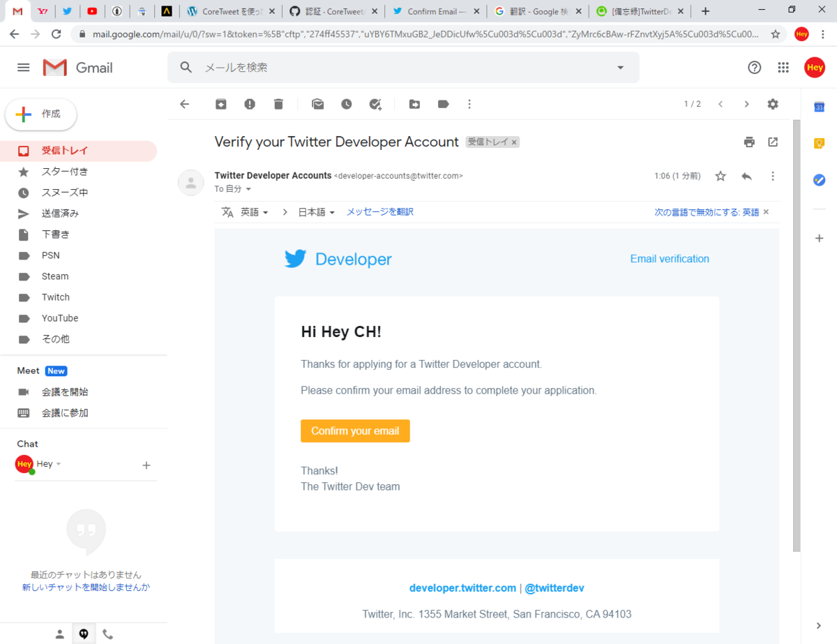This screenshot has width=837, height=644.
Task: Open Google Keep side panel
Action: point(820,143)
